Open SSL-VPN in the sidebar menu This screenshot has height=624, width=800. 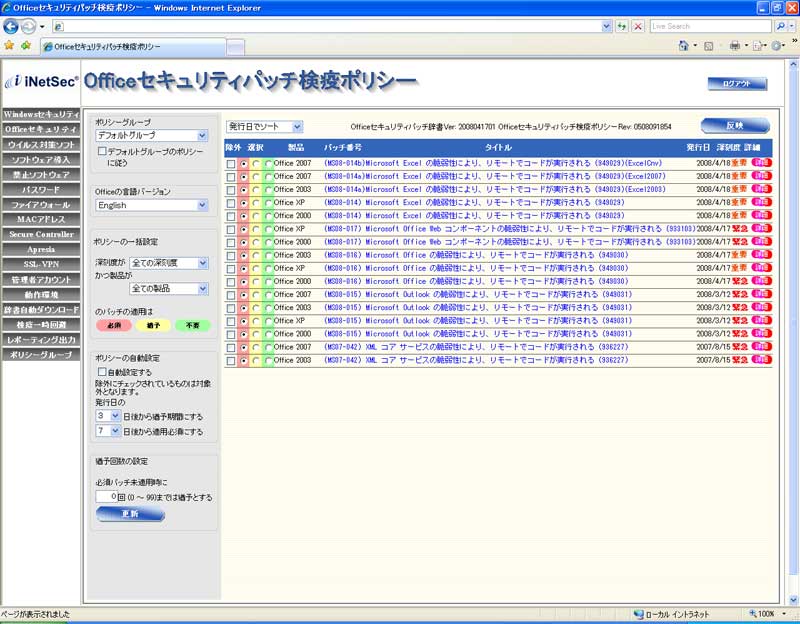coord(41,264)
